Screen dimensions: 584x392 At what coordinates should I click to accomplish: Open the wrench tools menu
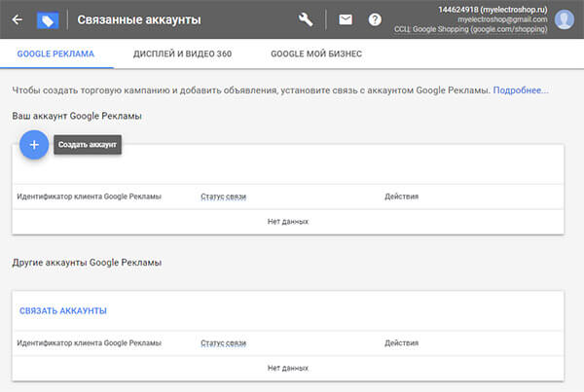point(306,19)
